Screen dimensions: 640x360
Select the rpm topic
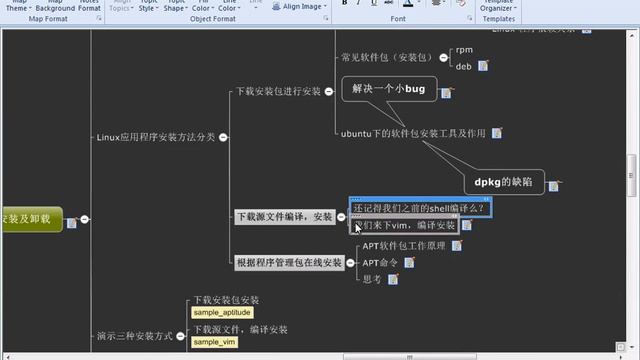(x=464, y=50)
